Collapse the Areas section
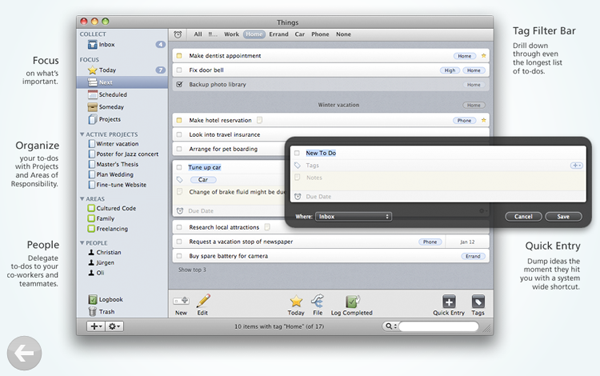 point(82,199)
